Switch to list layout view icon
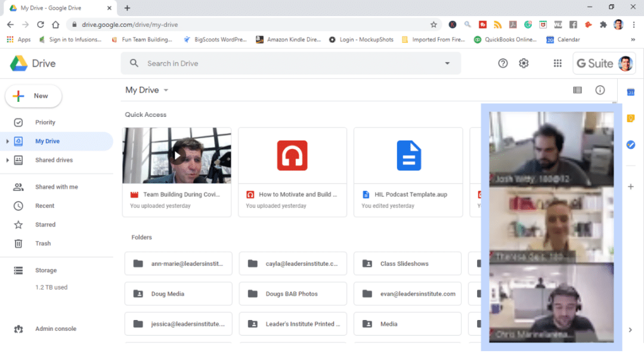 [x=577, y=90]
